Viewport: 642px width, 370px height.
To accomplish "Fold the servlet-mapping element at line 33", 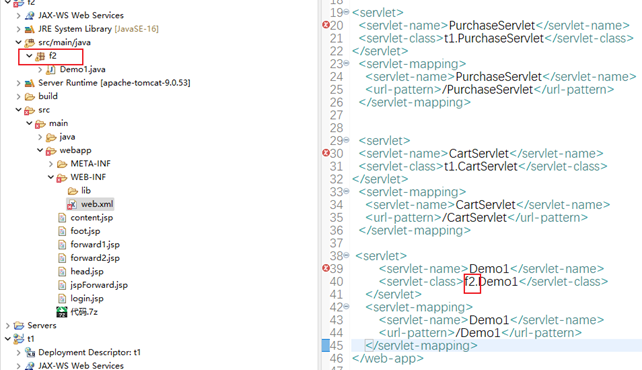I will click(x=346, y=191).
